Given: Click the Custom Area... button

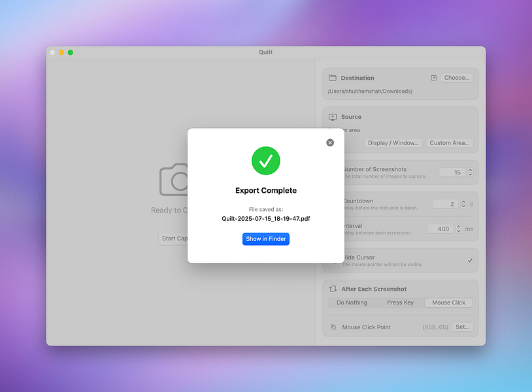Looking at the screenshot, I should pyautogui.click(x=450, y=143).
